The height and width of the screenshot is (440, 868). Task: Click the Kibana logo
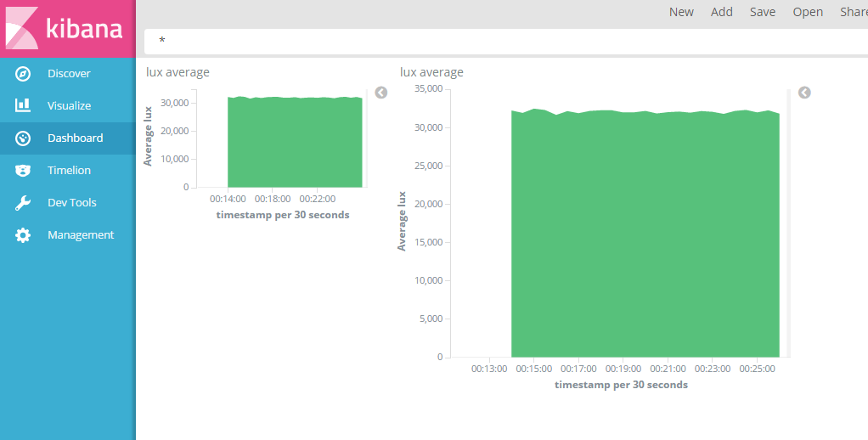(66, 28)
